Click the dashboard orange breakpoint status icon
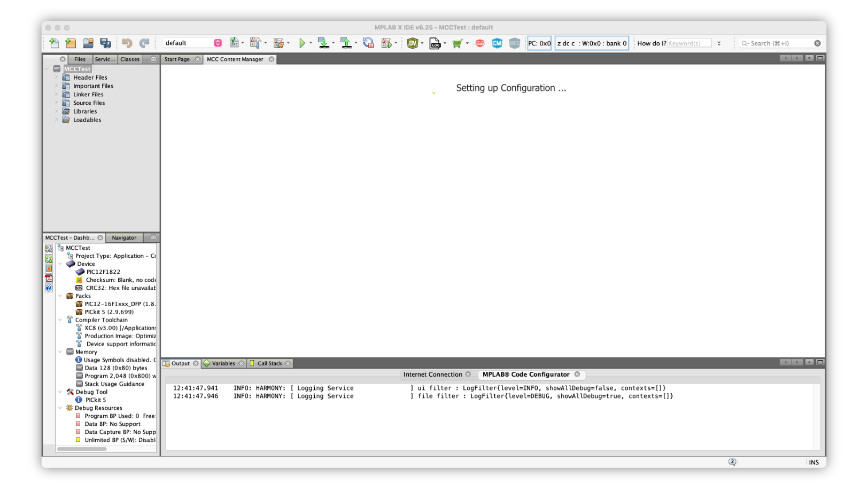The width and height of the screenshot is (868, 489). click(x=49, y=269)
